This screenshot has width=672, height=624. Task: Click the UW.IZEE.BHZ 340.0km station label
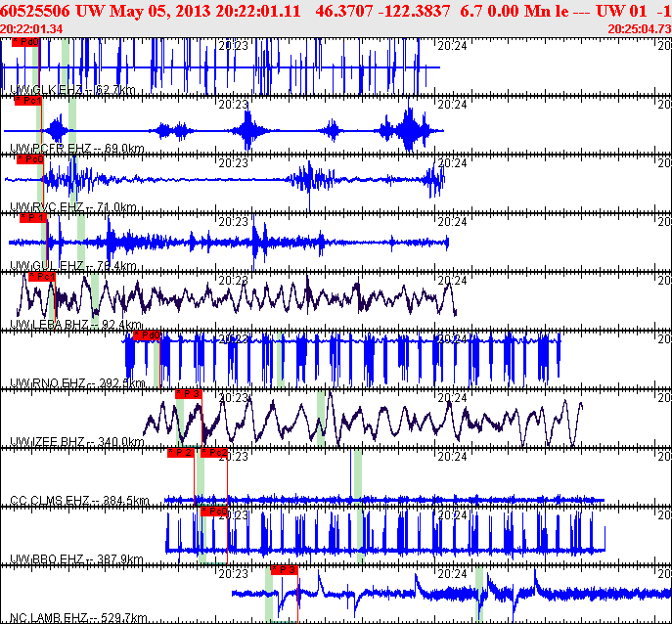coord(77,442)
